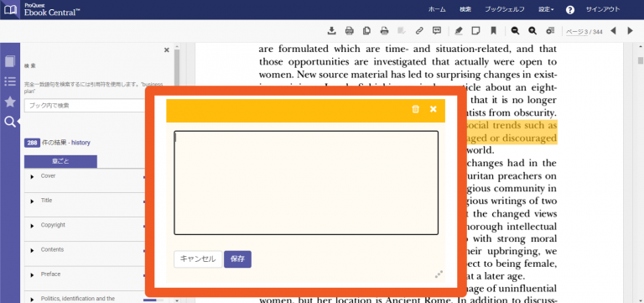Viewport: 644px width, 303px height.
Task: Copy text using the copy icon
Action: [x=366, y=30]
